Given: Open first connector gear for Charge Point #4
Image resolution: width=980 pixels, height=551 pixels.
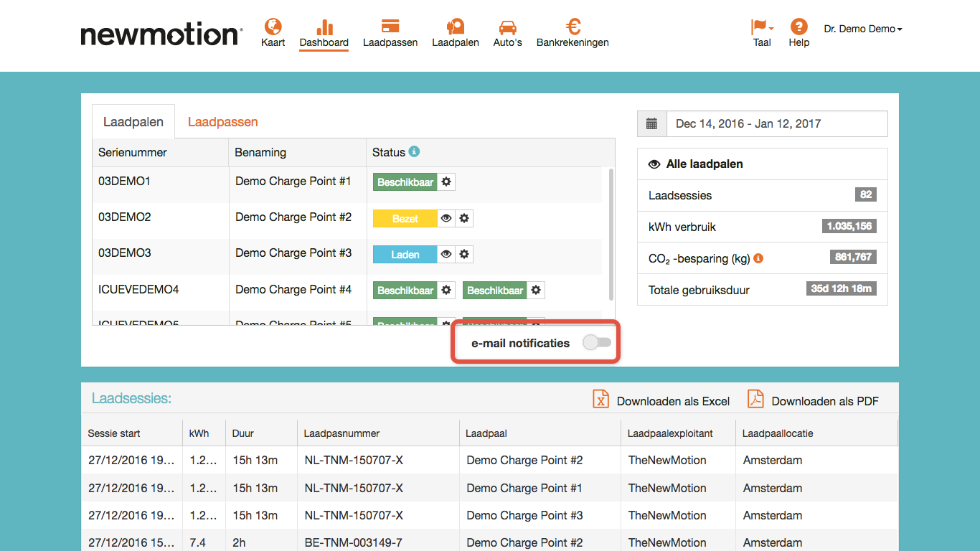Looking at the screenshot, I should (446, 291).
